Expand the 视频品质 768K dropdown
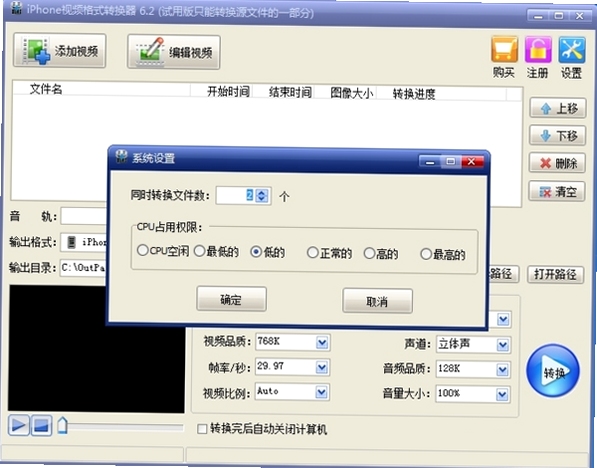This screenshot has width=597, height=468. tap(322, 342)
